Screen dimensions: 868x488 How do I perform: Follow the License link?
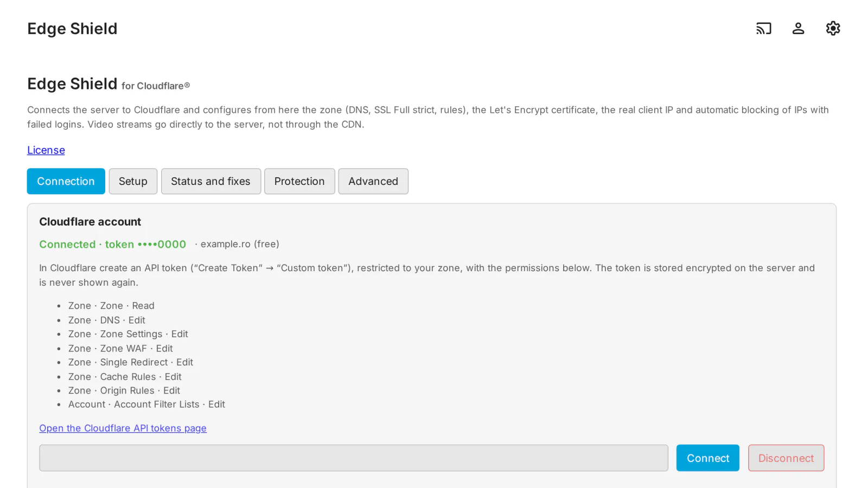tap(46, 150)
